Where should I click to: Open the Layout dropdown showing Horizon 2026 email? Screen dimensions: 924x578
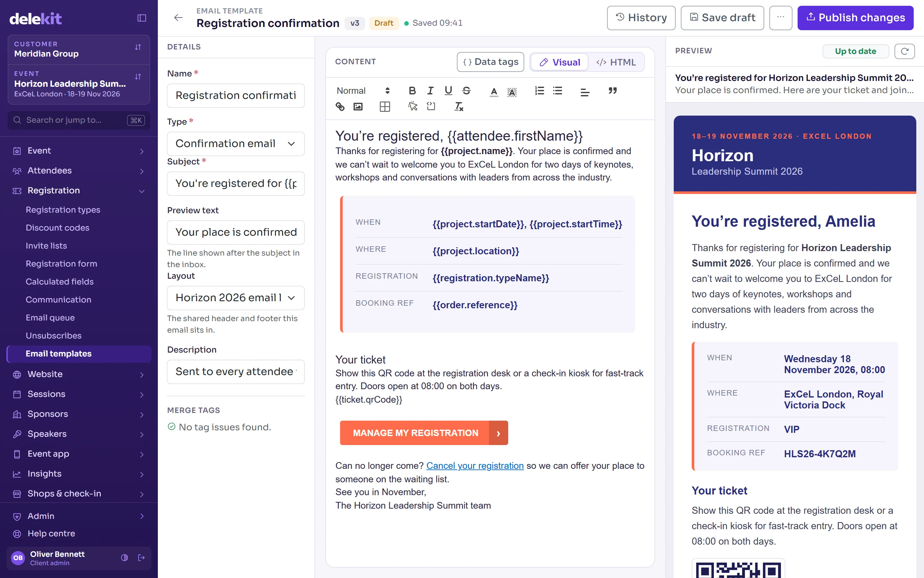tap(235, 298)
